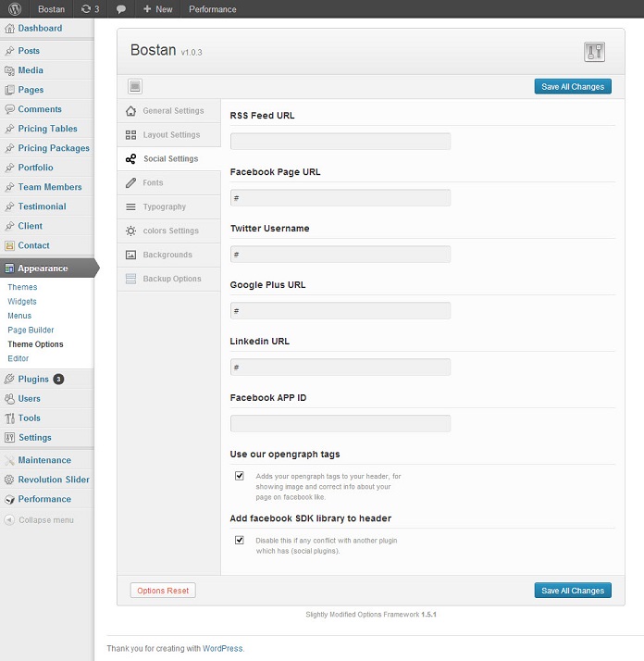Click the expand-all icon below Bostan title

point(135,87)
